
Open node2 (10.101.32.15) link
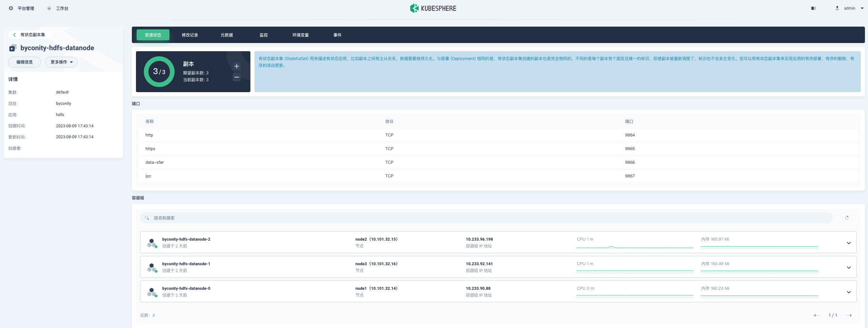click(x=376, y=239)
